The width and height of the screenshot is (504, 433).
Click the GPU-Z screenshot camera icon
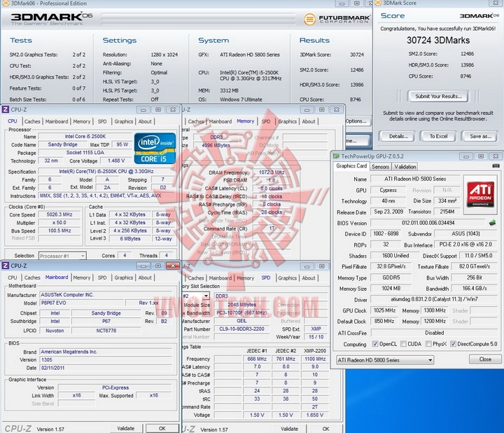(496, 166)
